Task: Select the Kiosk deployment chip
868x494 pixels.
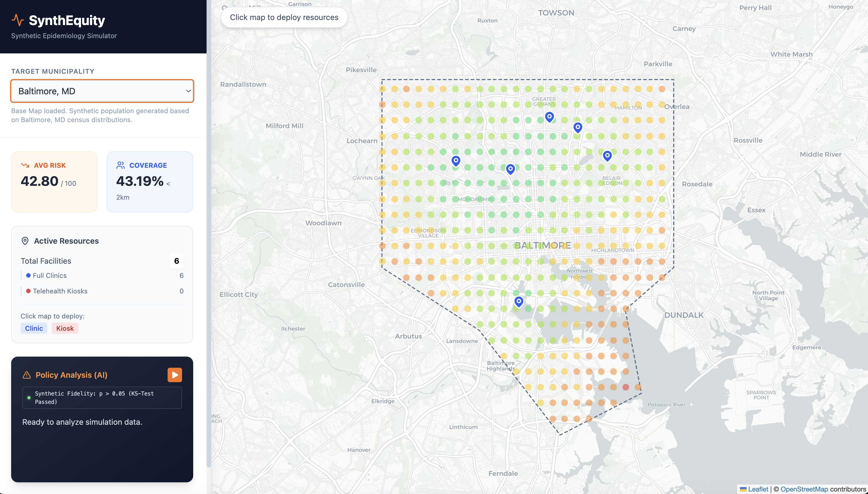Action: (65, 328)
